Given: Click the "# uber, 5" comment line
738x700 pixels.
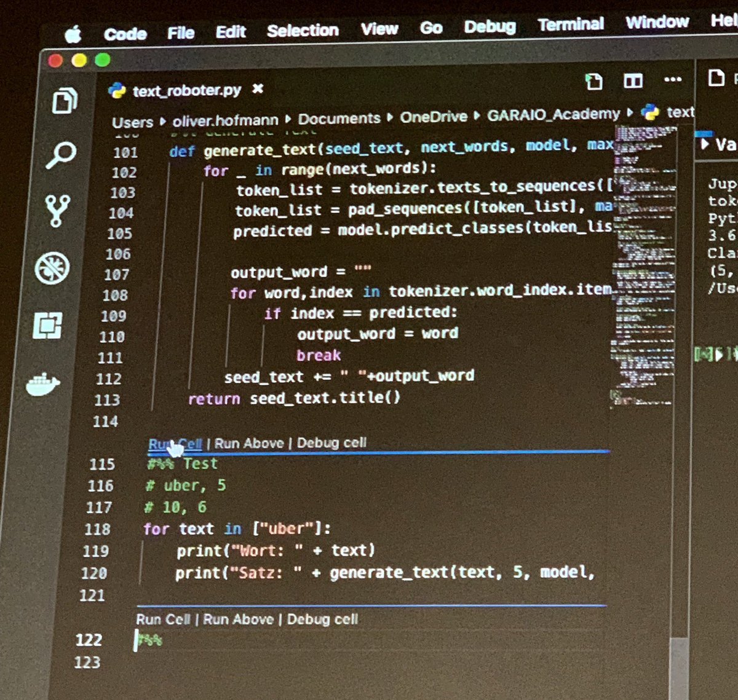Looking at the screenshot, I should coord(186,486).
